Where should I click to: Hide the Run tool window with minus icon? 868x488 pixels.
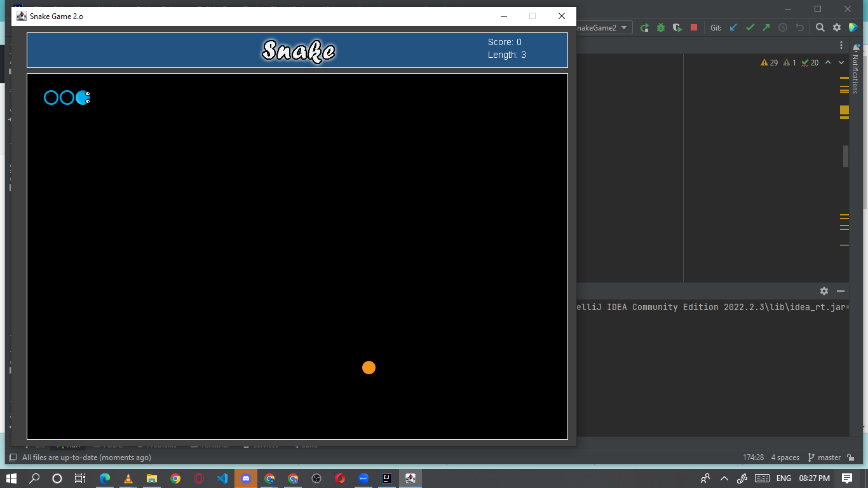coord(841,291)
